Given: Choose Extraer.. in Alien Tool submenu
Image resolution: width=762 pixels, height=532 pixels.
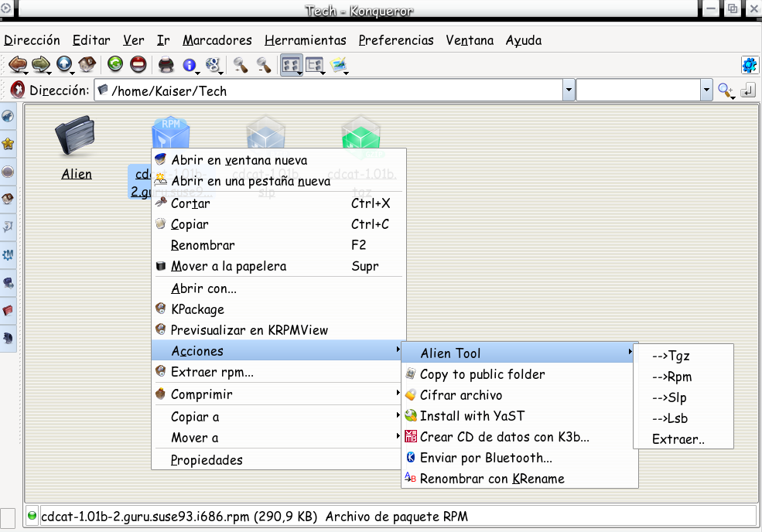Looking at the screenshot, I should (x=683, y=439).
